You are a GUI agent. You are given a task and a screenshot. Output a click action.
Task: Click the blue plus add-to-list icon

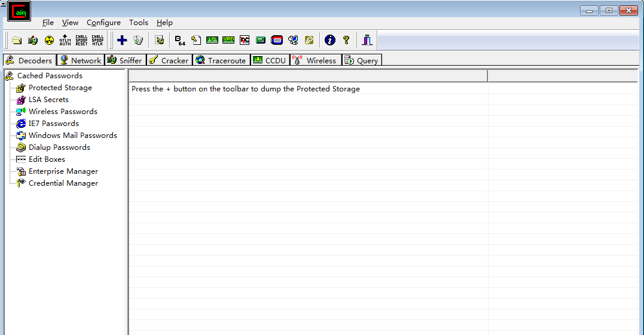[122, 40]
